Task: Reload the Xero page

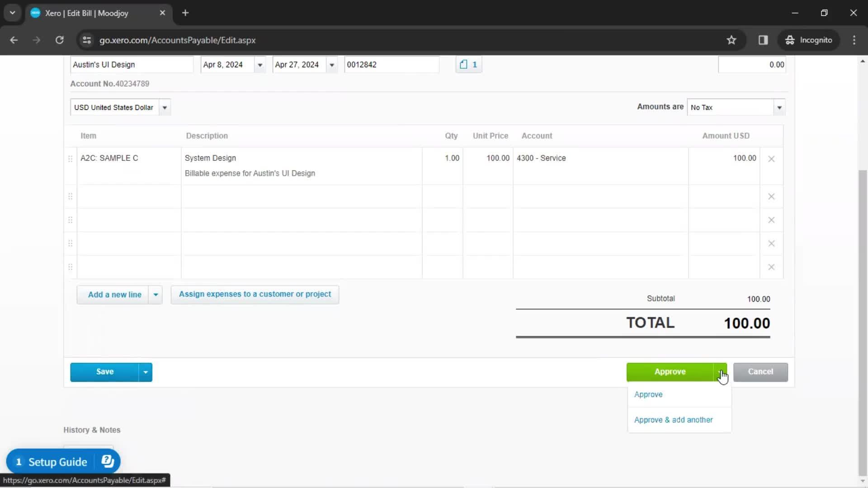Action: coord(59,40)
